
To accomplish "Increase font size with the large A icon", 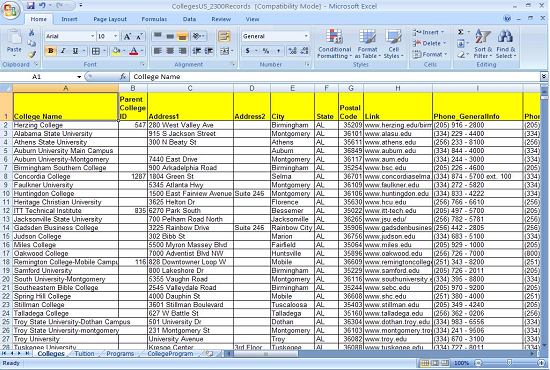I will pos(127,36).
